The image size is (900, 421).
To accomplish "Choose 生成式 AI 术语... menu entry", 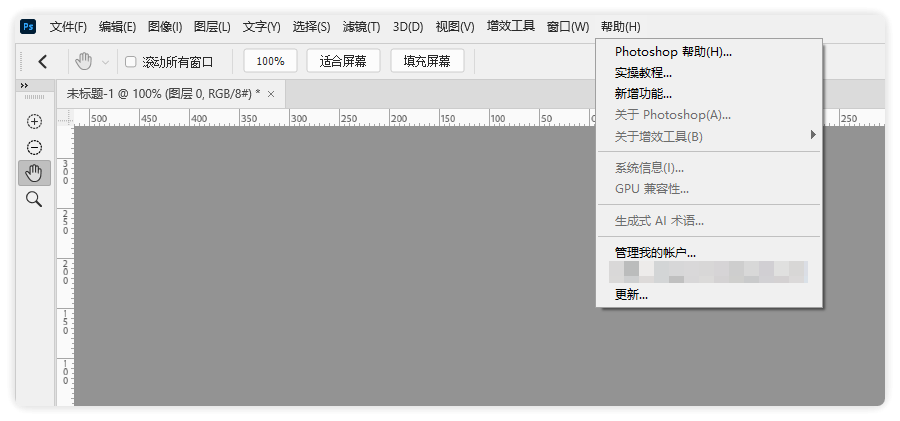I will tap(709, 221).
